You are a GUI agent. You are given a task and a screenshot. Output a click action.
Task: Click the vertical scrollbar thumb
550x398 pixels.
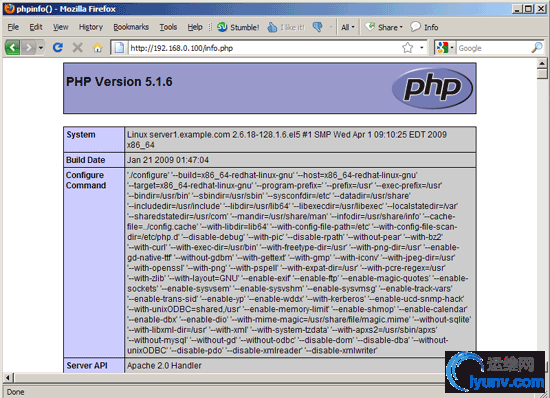coord(542,74)
